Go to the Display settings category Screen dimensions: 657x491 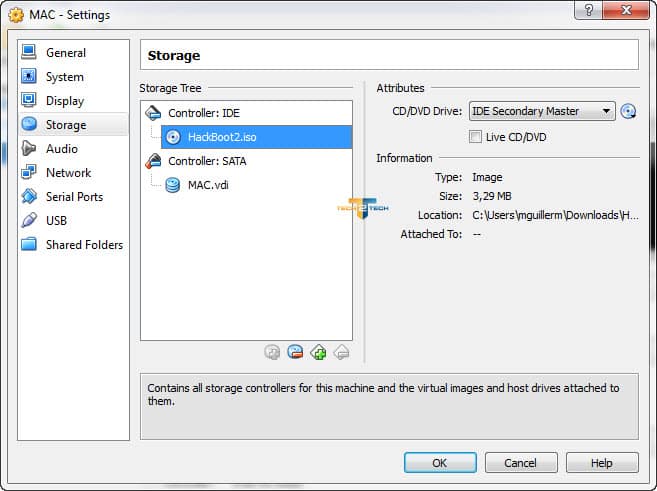click(65, 101)
